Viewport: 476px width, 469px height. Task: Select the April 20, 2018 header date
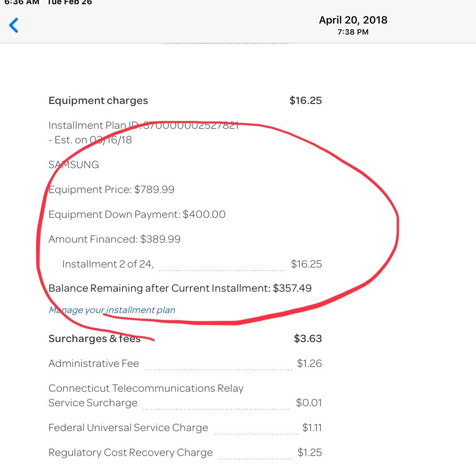tap(353, 20)
